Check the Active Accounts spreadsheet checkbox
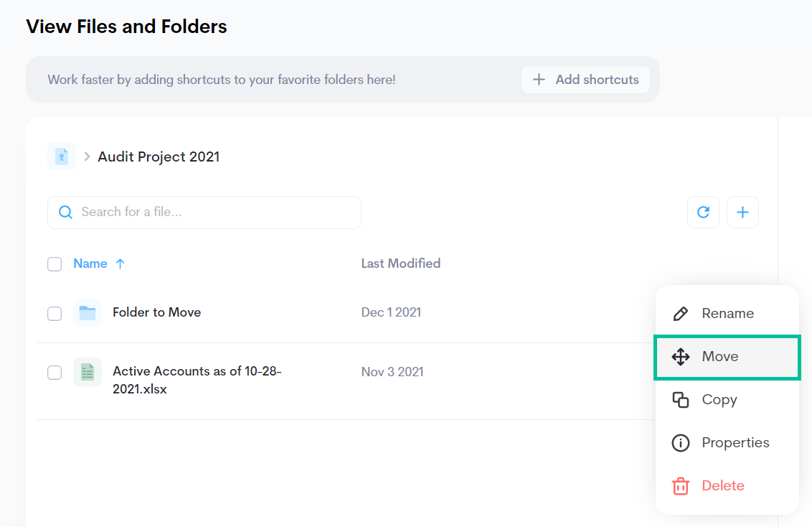812x527 pixels. [x=55, y=372]
